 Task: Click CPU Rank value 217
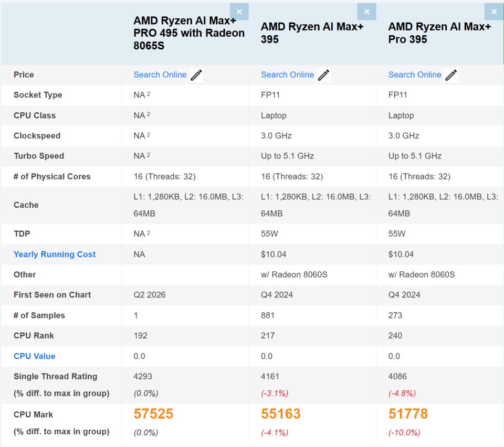(268, 336)
